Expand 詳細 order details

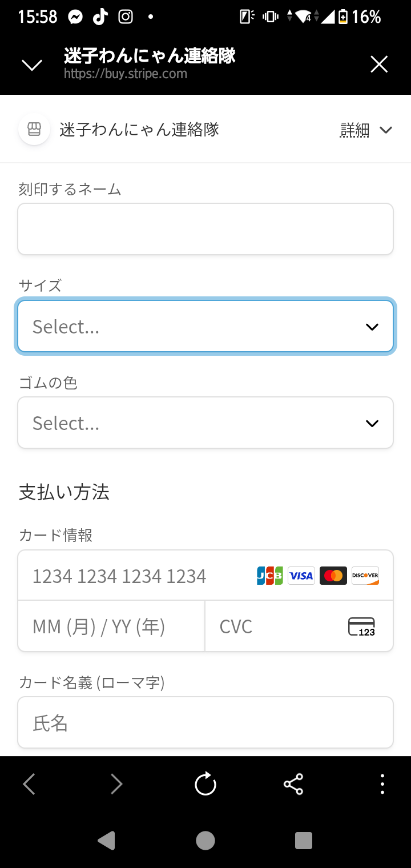coord(366,130)
